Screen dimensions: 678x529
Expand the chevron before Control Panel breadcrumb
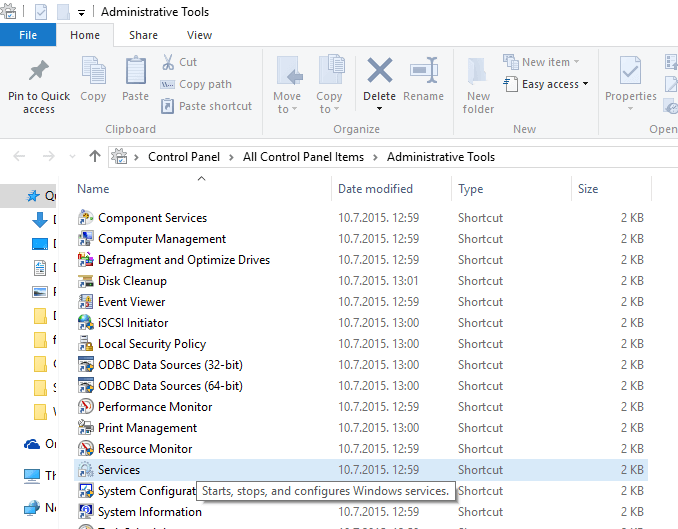[x=136, y=157]
